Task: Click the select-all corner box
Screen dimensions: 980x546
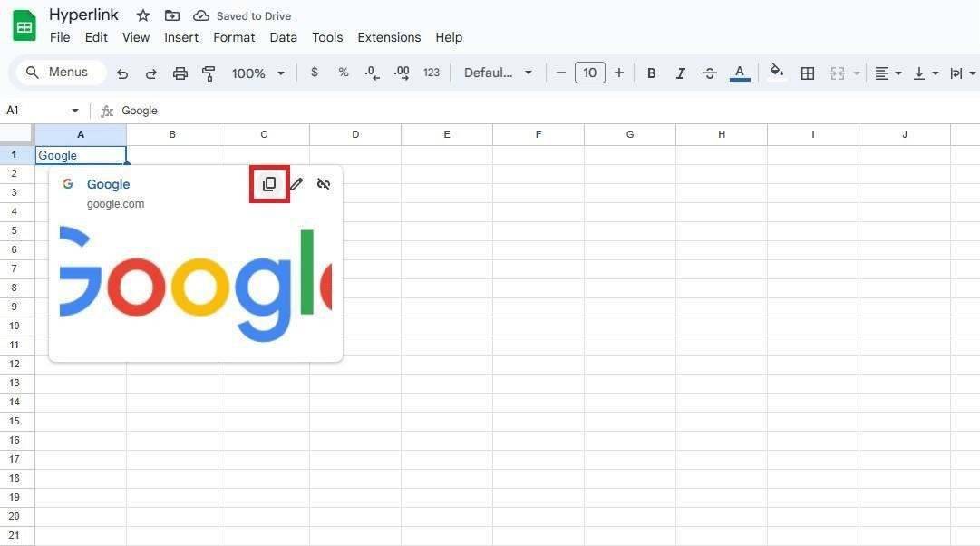Action: pos(16,134)
